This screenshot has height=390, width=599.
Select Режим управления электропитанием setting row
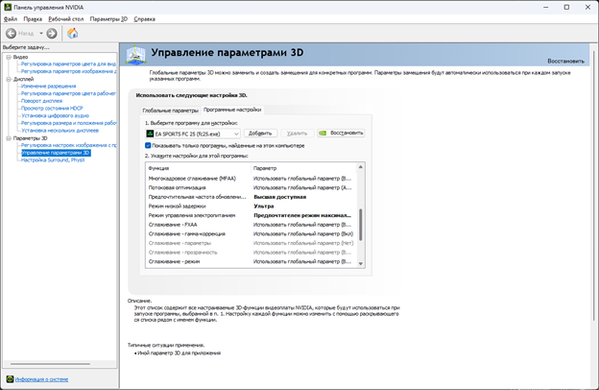(251, 215)
